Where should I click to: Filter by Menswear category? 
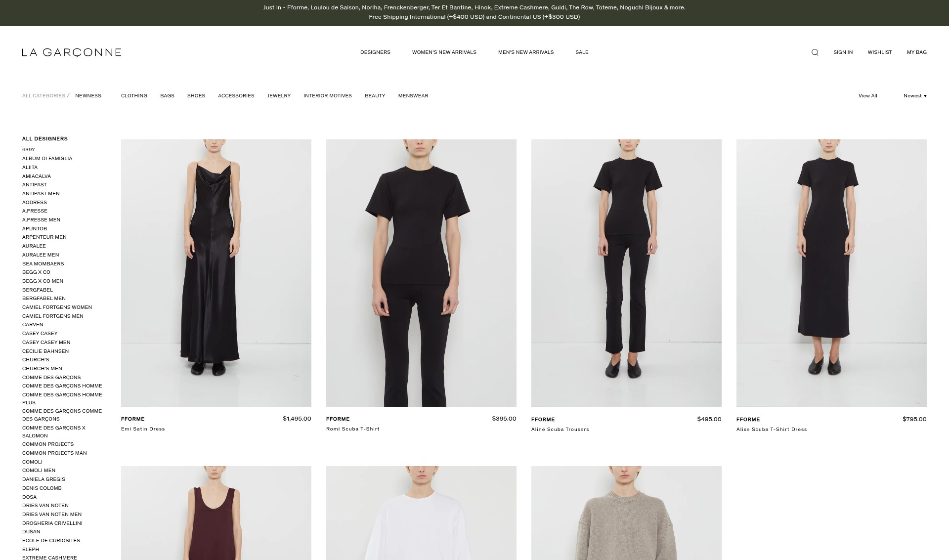tap(413, 96)
